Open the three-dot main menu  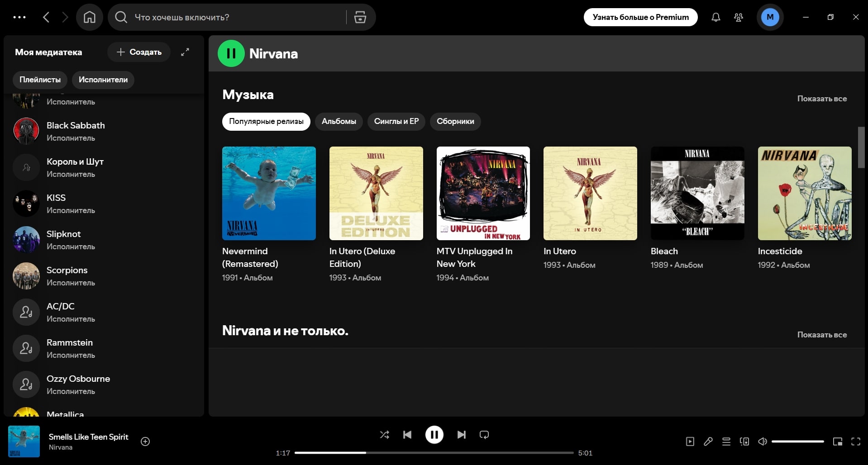(19, 17)
